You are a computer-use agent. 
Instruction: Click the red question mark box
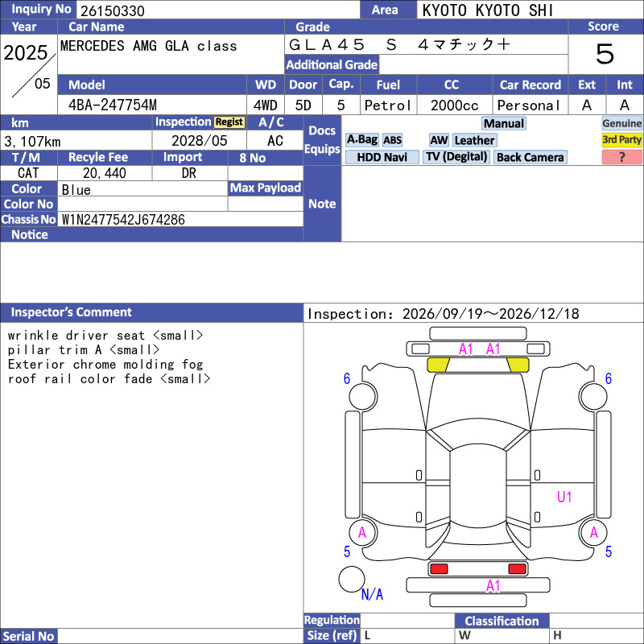(621, 157)
